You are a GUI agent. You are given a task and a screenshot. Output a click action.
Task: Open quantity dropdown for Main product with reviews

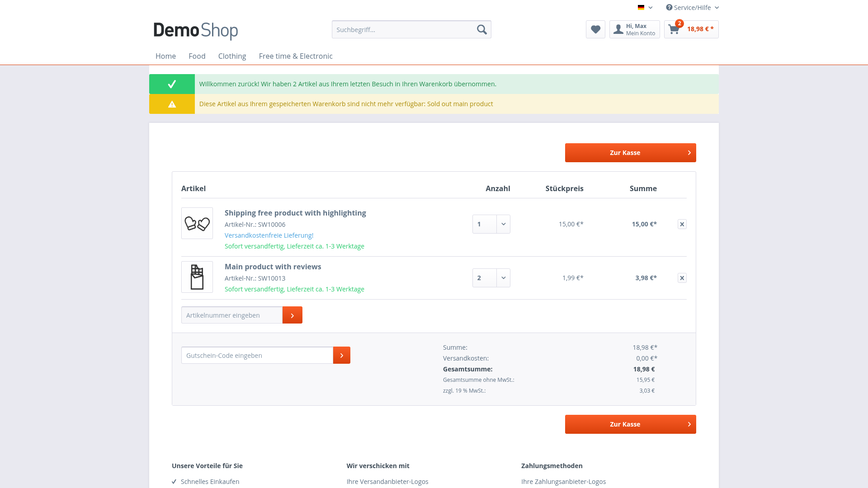tap(491, 278)
